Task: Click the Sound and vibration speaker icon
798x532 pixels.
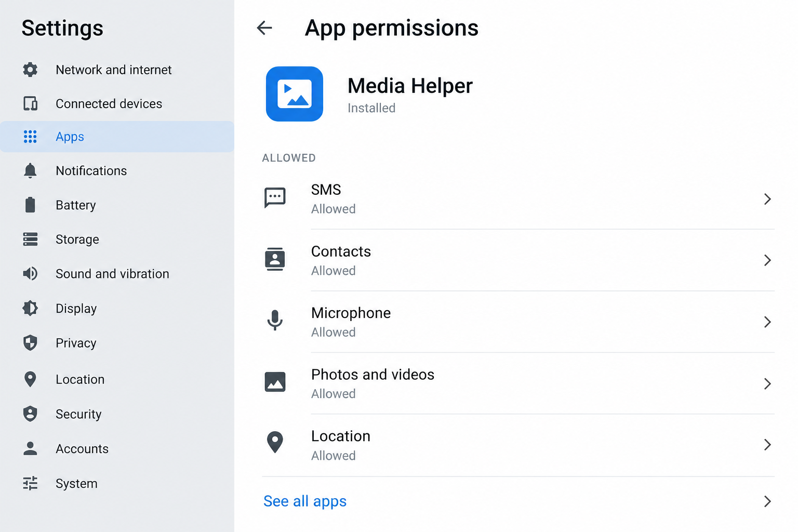Action: (30, 273)
